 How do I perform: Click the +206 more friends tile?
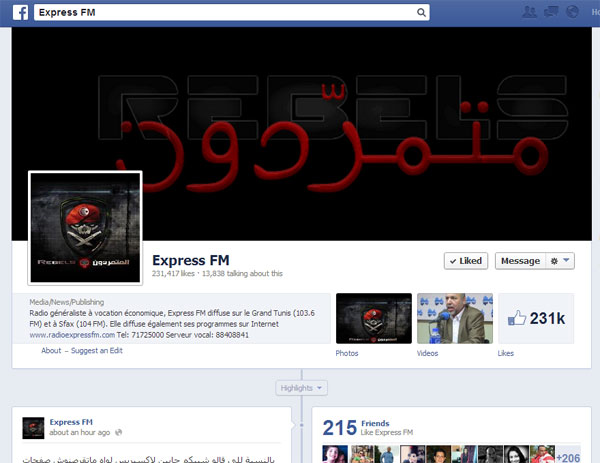coord(568,455)
